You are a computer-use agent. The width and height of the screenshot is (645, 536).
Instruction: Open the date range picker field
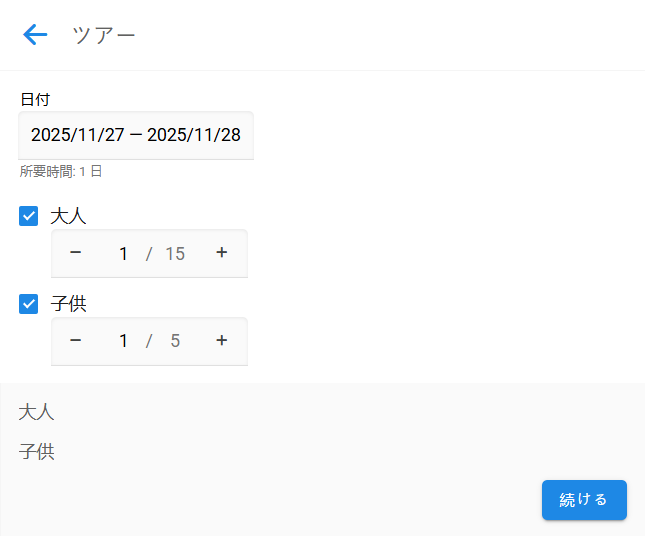pos(136,135)
